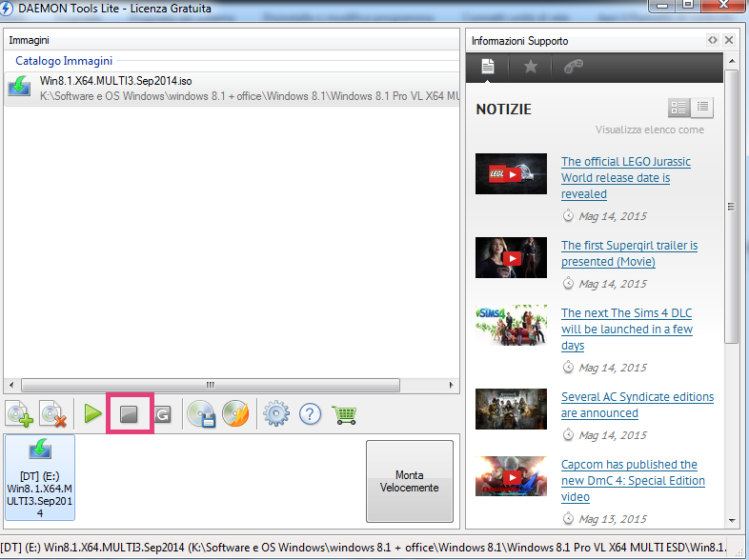Click the news panel scroll up arrow
Viewport: 749px width, 560px height.
coord(731,61)
